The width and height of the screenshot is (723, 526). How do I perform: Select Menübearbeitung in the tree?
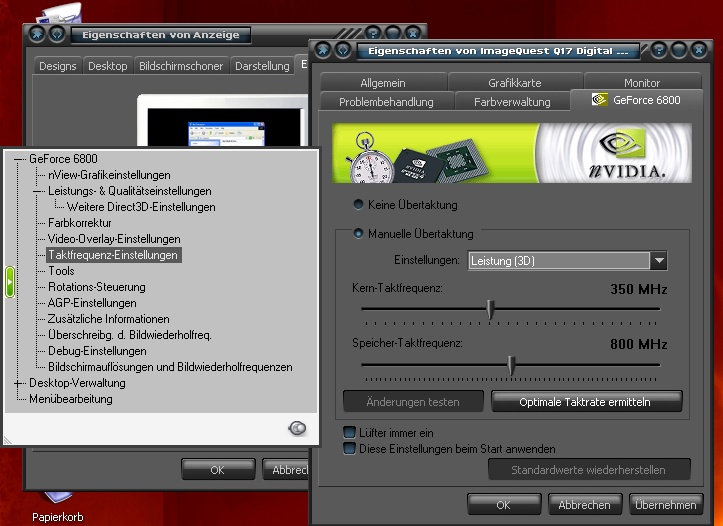[71, 399]
